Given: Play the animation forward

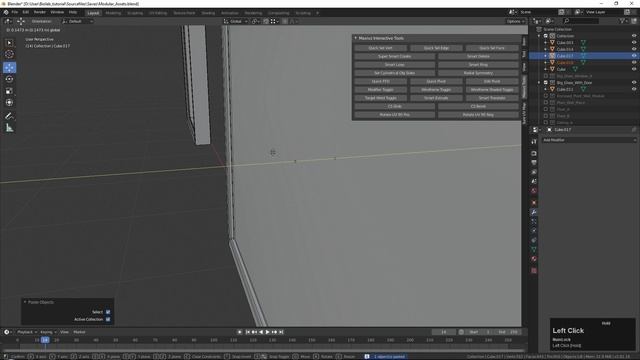Looking at the screenshot, I should (x=268, y=332).
